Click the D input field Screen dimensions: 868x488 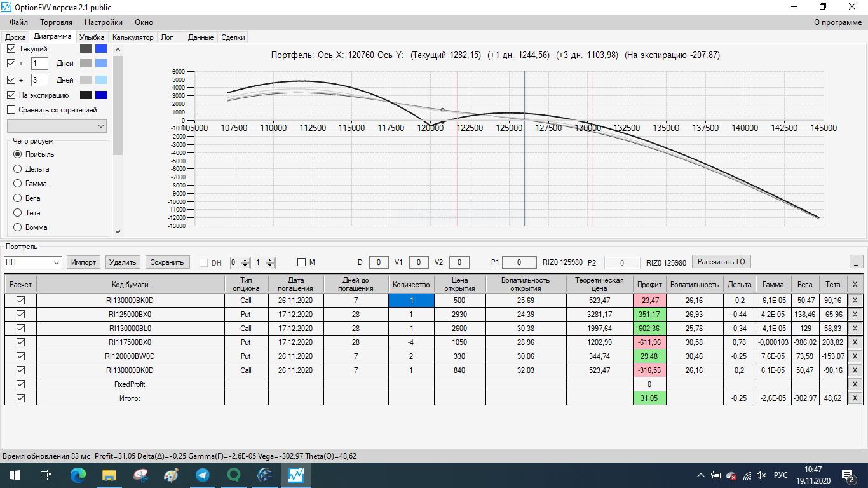(379, 262)
